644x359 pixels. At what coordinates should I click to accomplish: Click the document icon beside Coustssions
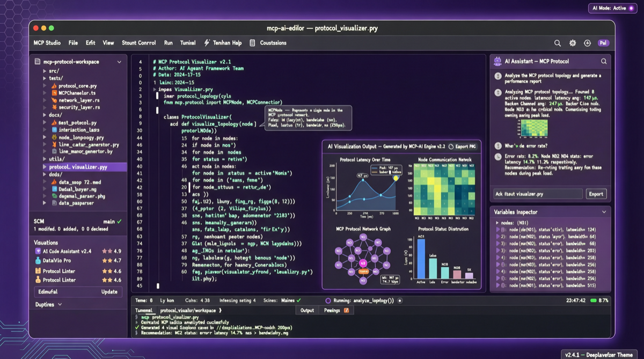pos(252,43)
